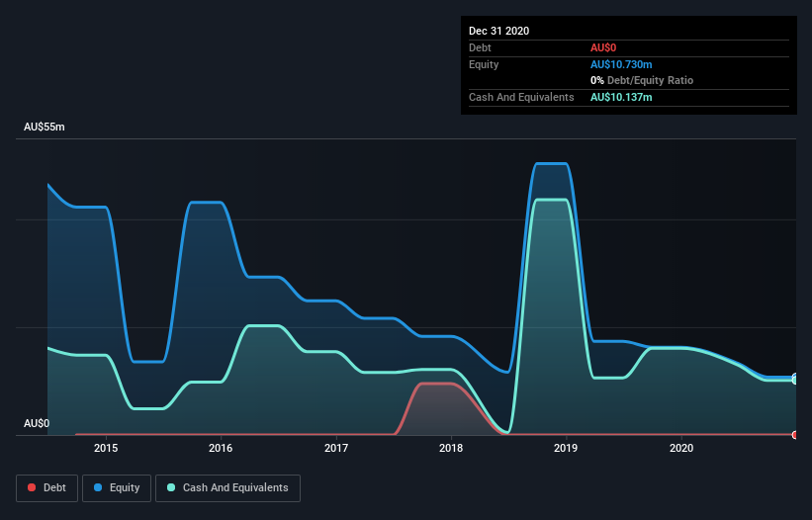812x520 pixels.
Task: Click the 2020 x-axis label
Action: click(x=681, y=448)
